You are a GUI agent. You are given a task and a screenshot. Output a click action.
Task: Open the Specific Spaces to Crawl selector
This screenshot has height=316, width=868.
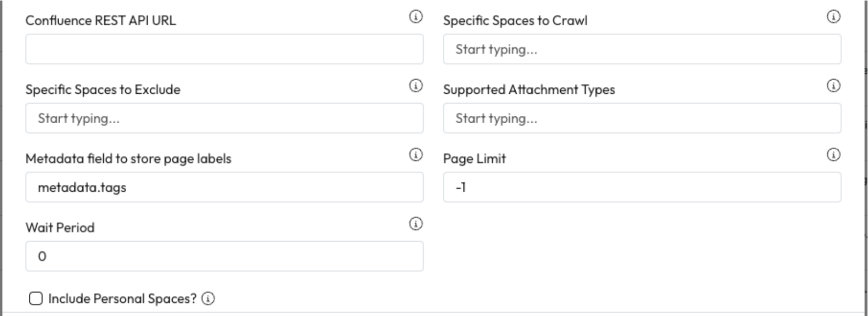[642, 49]
